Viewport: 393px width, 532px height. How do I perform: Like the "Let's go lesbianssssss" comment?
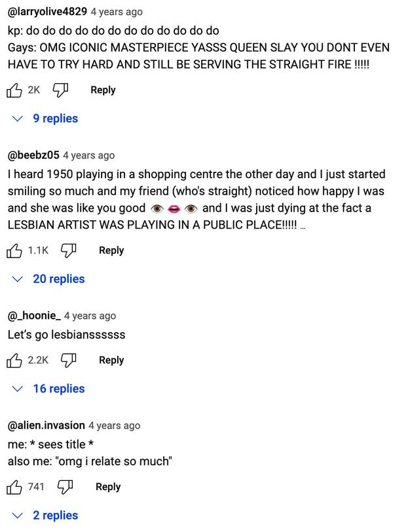[14, 360]
